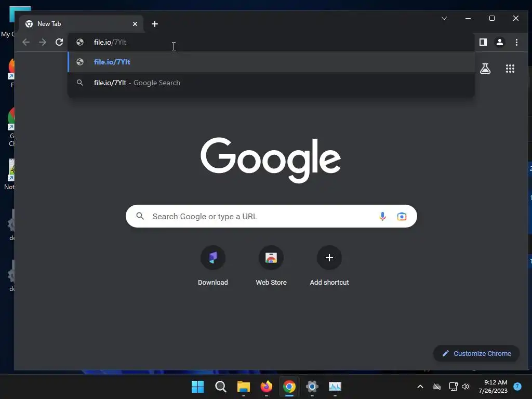Image resolution: width=532 pixels, height=399 pixels.
Task: Go forward using the forward arrow
Action: (x=43, y=42)
